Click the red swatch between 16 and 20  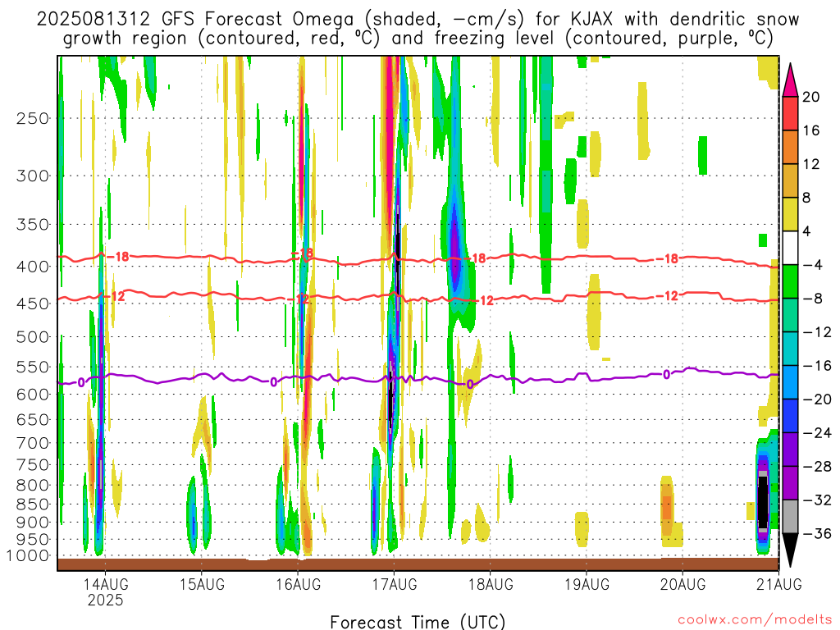click(790, 113)
